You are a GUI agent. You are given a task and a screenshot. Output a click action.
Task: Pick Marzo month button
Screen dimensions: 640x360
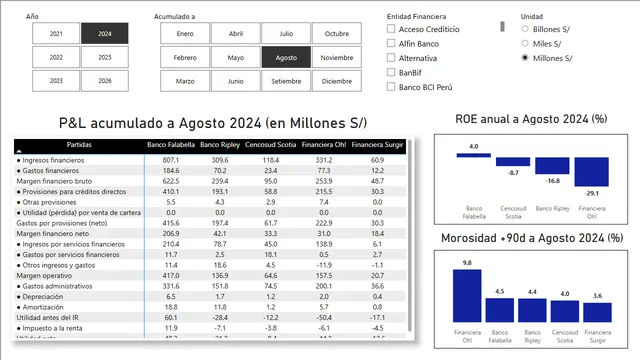(185, 81)
